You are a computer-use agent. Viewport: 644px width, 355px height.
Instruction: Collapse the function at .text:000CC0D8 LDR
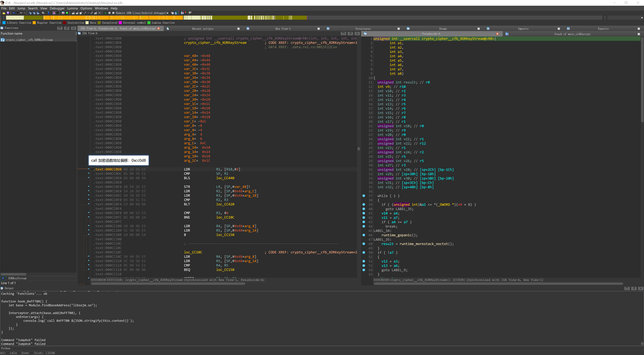[92, 169]
